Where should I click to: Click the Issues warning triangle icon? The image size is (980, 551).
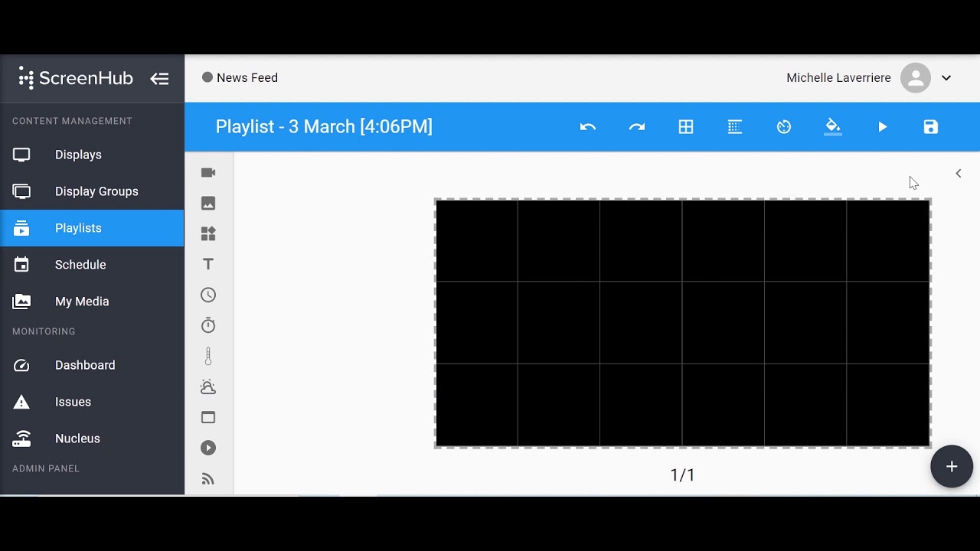[x=21, y=402]
